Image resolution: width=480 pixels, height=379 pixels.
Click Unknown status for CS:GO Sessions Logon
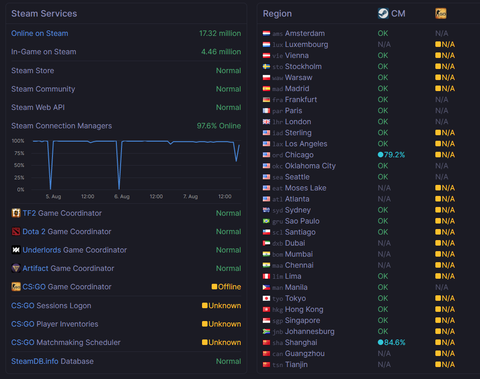tap(222, 306)
